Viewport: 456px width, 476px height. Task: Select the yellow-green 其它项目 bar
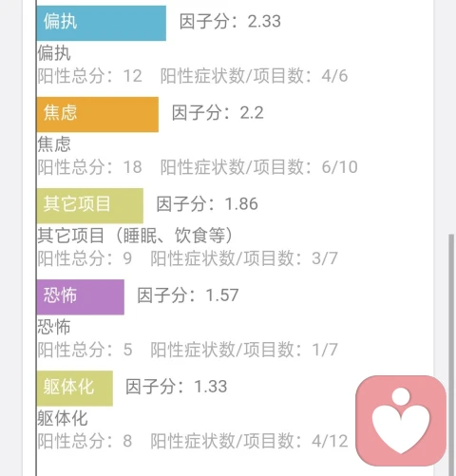click(x=90, y=205)
